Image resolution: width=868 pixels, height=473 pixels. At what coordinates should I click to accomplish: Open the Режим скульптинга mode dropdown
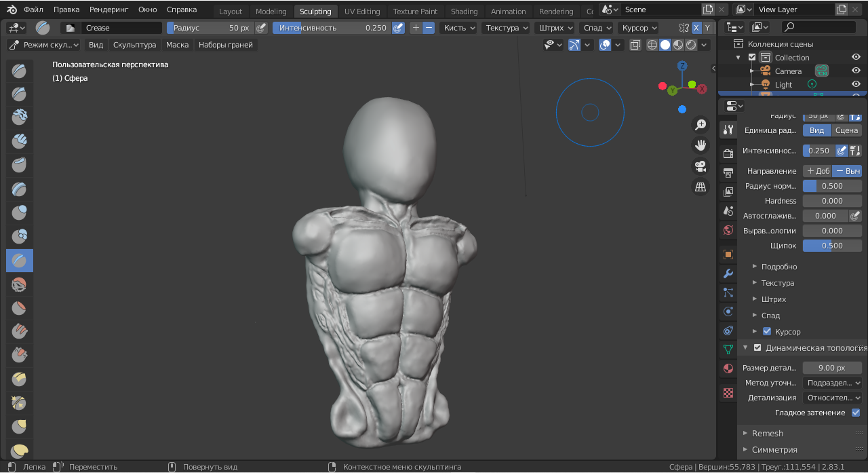click(x=43, y=45)
